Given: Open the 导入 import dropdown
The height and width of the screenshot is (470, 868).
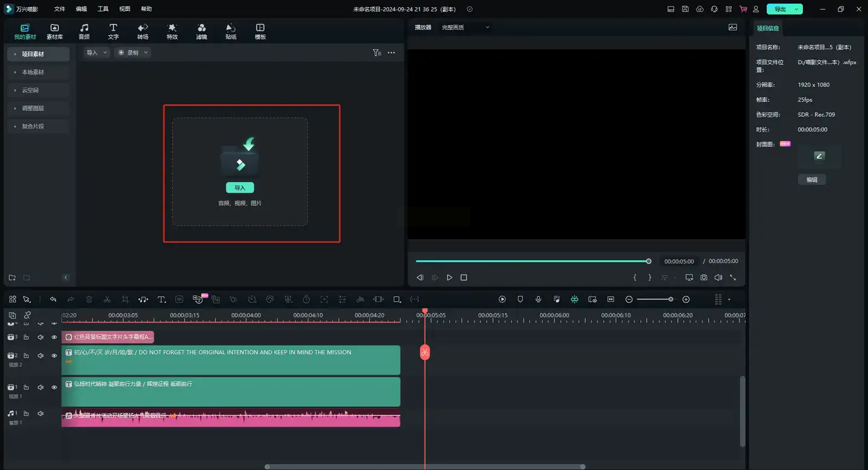Looking at the screenshot, I should [96, 53].
